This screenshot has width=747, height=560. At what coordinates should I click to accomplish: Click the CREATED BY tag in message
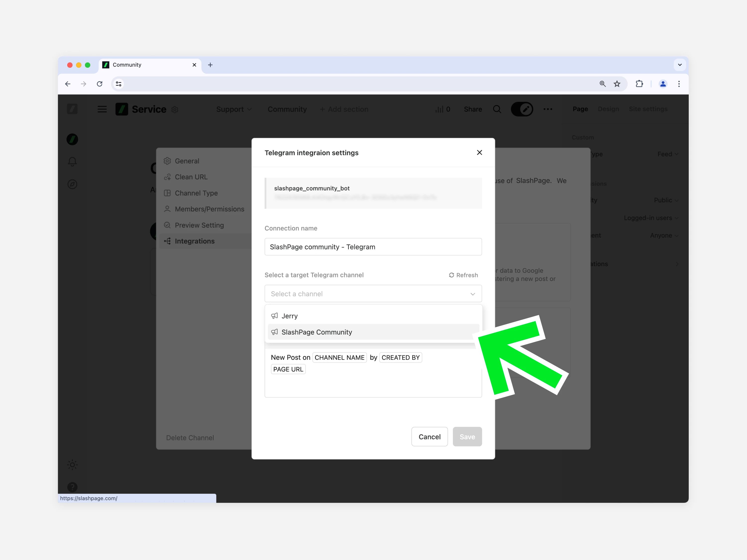[x=400, y=357]
